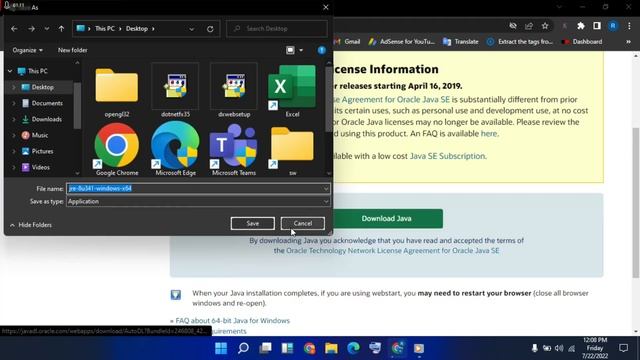Open recent locations chevron in dialog
The width and height of the screenshot is (640, 360).
[x=47, y=29]
